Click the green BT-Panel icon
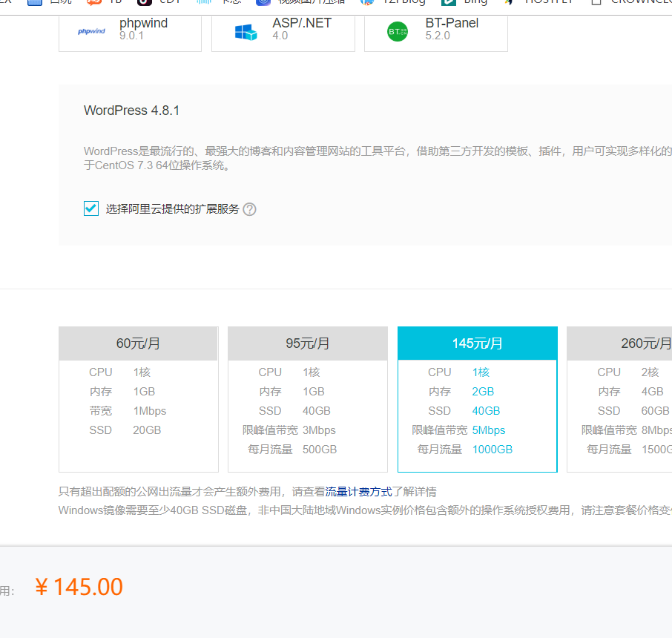The width and height of the screenshot is (672, 638). coord(398,31)
